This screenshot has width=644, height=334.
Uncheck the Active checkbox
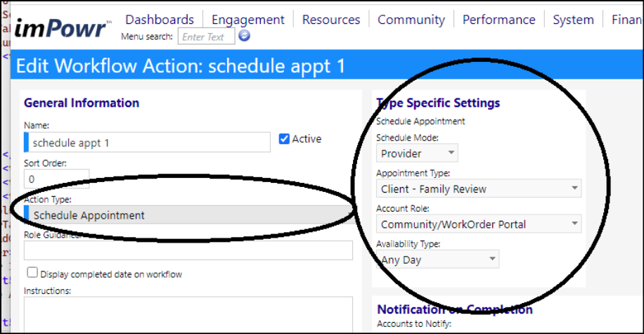pyautogui.click(x=284, y=139)
